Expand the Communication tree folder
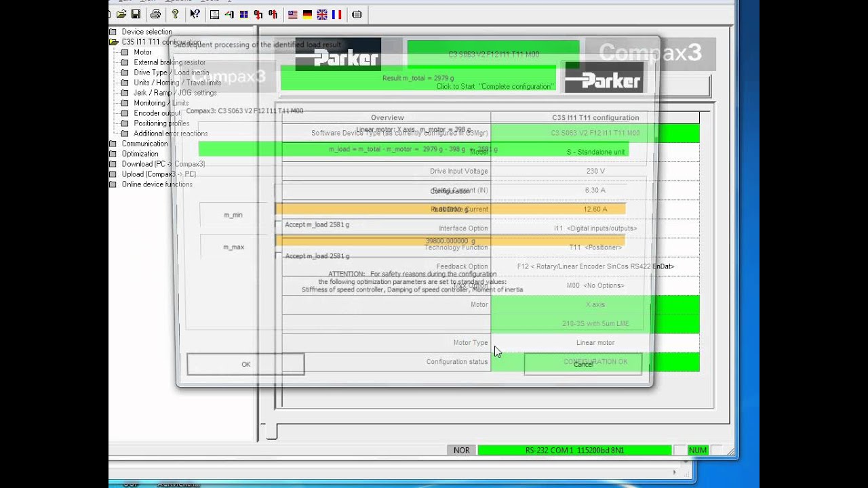Screen dimensions: 868x488 [144, 144]
